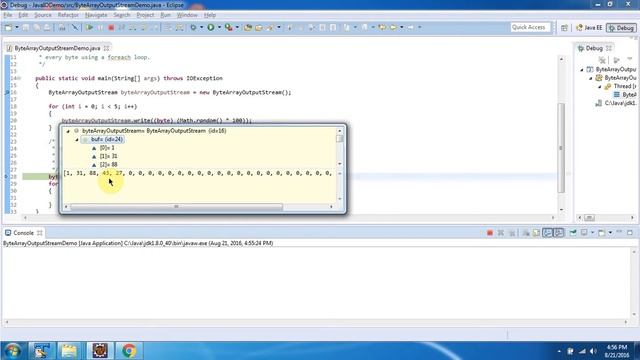The height and width of the screenshot is (360, 640).
Task: Click the Suspend (pause) toolbar button
Action: (x=100, y=27)
